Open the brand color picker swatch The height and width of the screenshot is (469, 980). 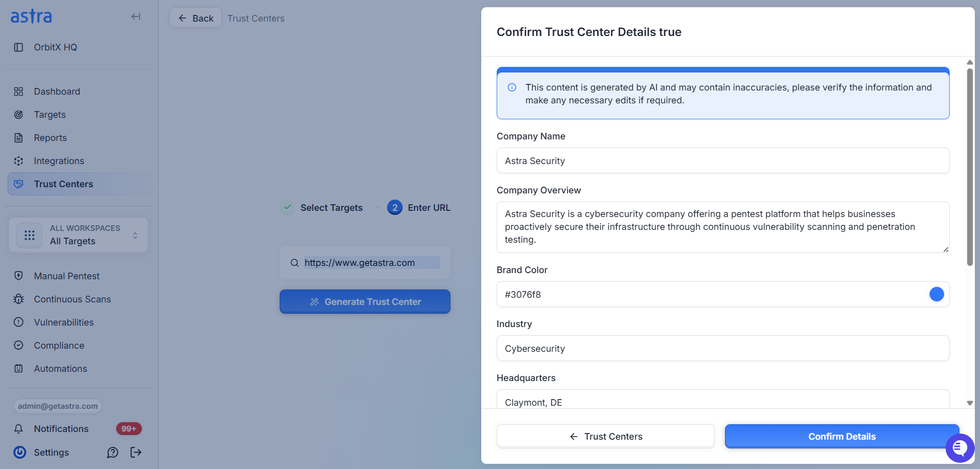(x=936, y=294)
